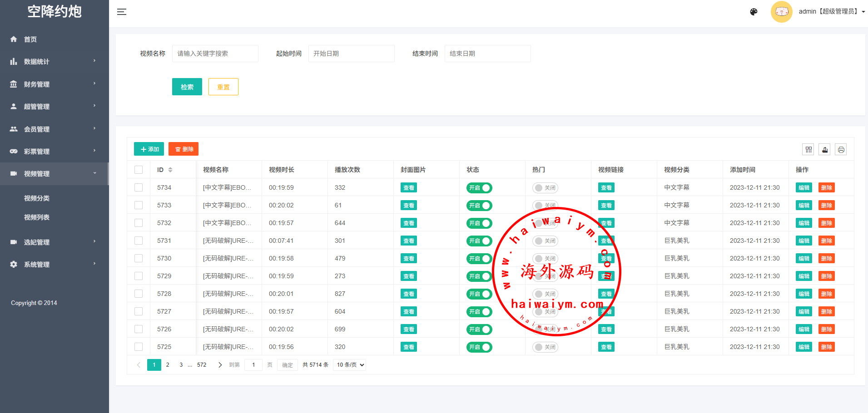Screen dimensions: 868x413
Task: Click the green 检索 search button
Action: [x=187, y=87]
